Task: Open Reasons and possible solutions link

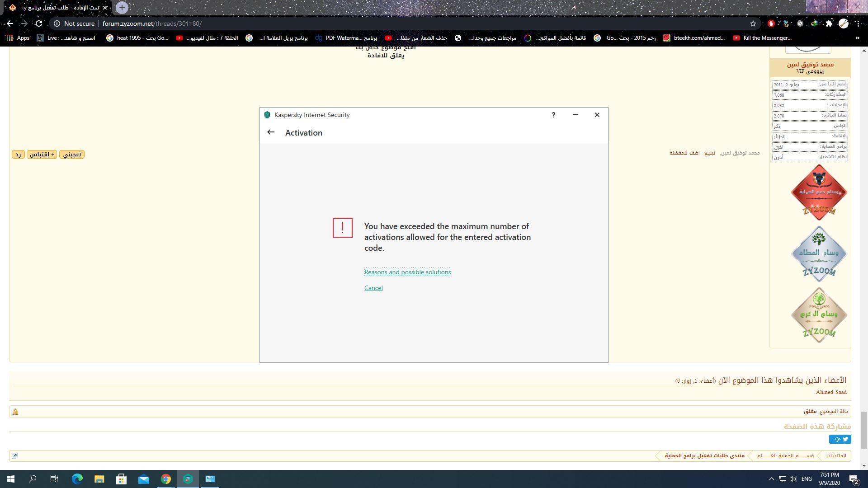Action: [x=408, y=272]
